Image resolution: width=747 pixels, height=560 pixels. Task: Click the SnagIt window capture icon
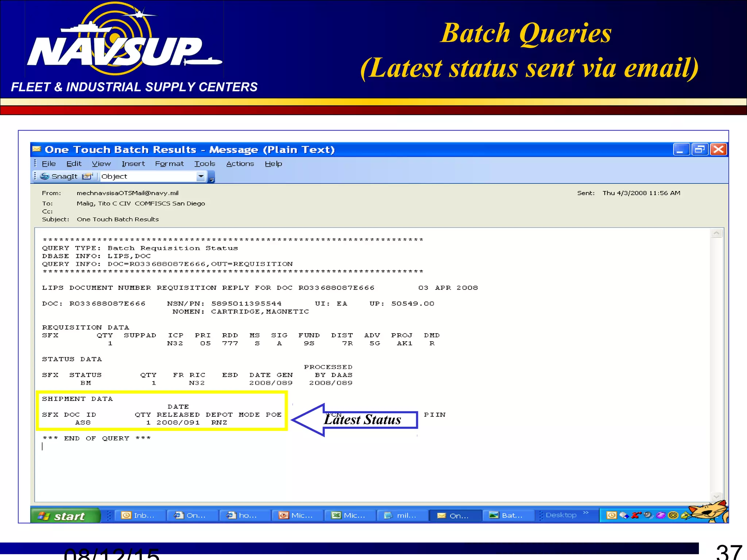click(87, 176)
